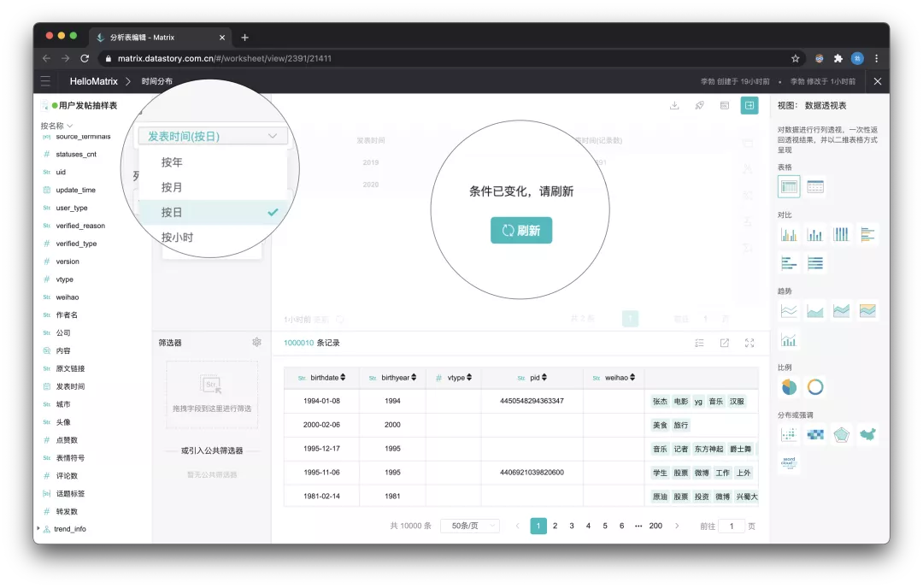Go to the next page of records

click(x=677, y=526)
